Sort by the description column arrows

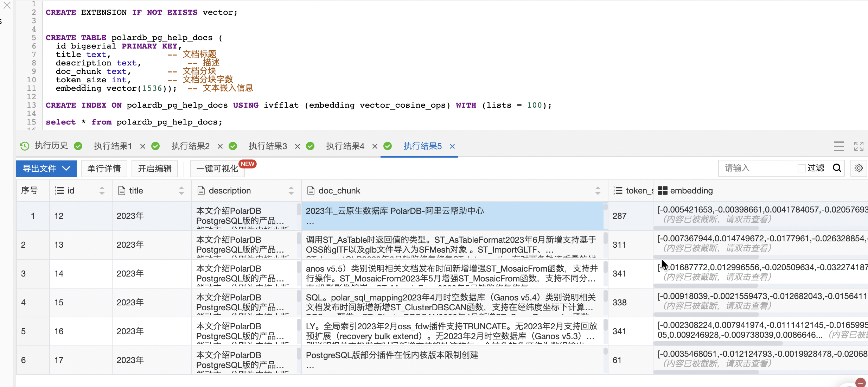pos(291,191)
